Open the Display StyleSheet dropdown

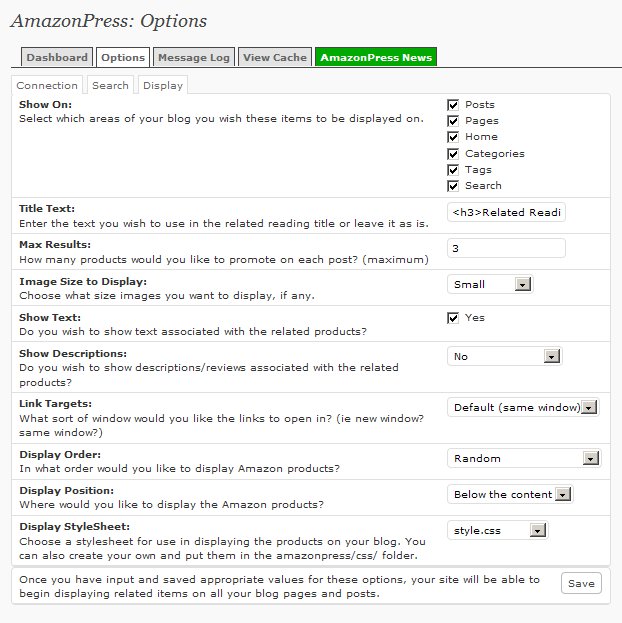(x=498, y=530)
